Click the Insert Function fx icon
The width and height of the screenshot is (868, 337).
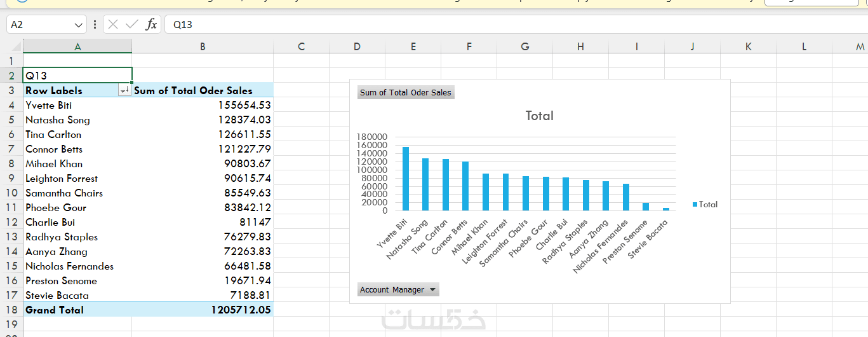click(151, 24)
